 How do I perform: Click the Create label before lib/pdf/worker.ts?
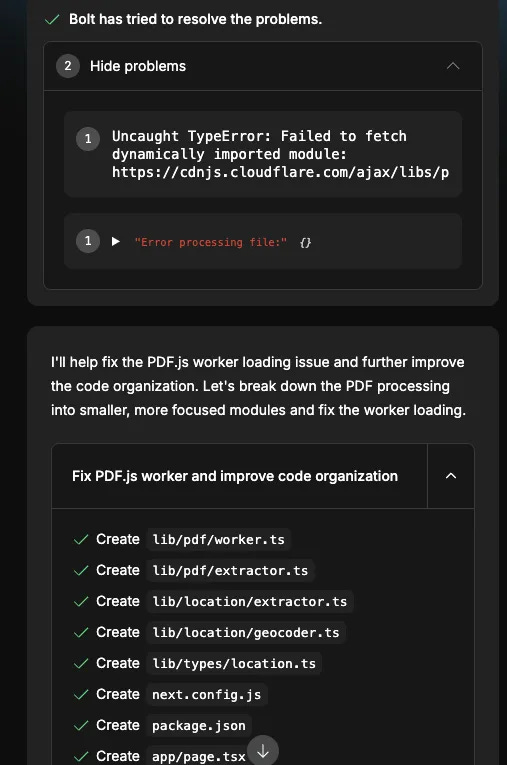[x=118, y=539]
